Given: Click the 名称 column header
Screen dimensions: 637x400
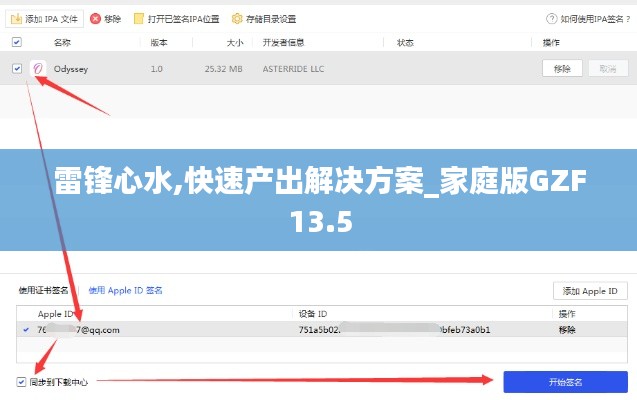Looking at the screenshot, I should coord(62,42).
